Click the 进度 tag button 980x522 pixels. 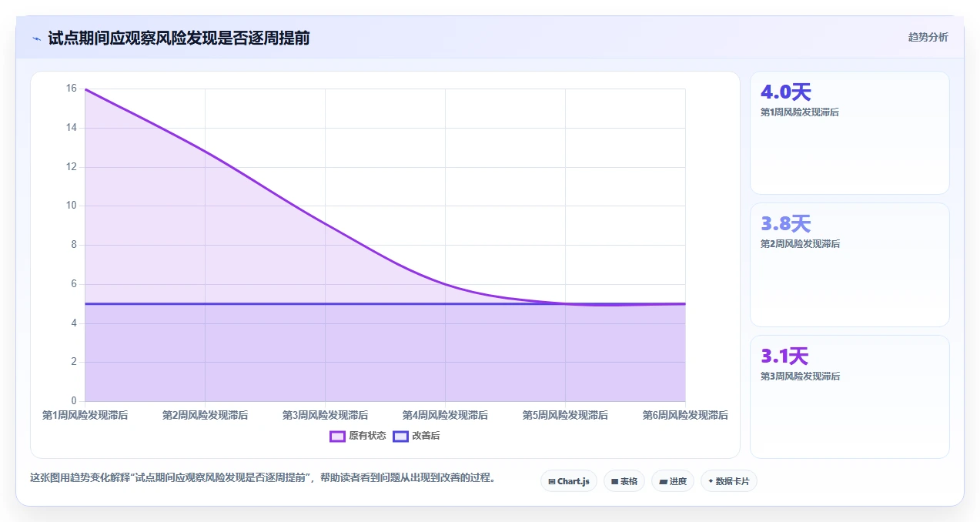coord(673,481)
